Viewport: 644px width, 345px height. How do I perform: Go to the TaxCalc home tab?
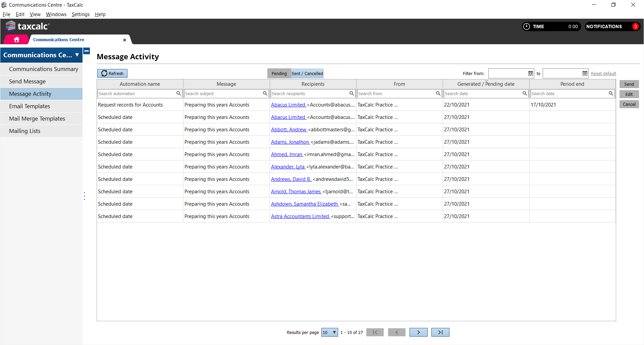coord(16,40)
